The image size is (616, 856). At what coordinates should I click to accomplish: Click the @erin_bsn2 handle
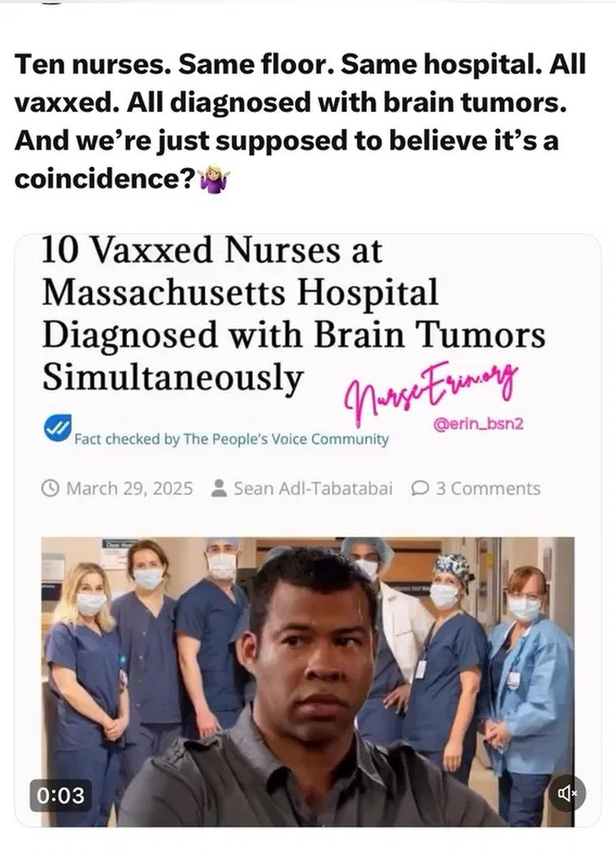click(x=478, y=424)
